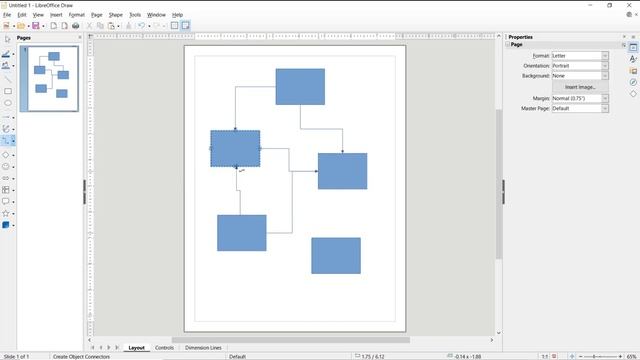This screenshot has height=360, width=640.
Task: Click the horizontal scrollbar below canvas
Action: (x=291, y=340)
